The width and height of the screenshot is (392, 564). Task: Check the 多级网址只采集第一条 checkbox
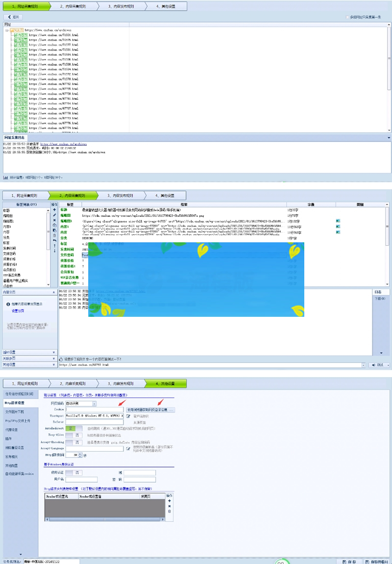pyautogui.click(x=347, y=17)
